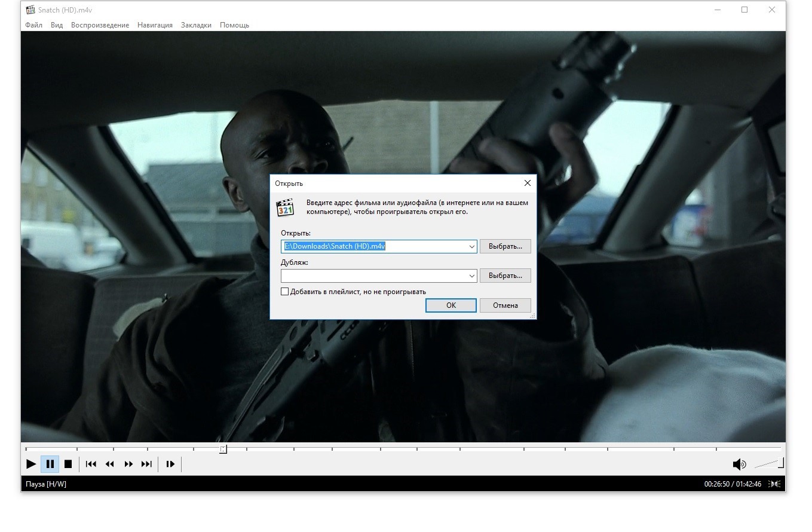Confirm the dialog with OK
The width and height of the screenshot is (812, 532).
(x=451, y=305)
